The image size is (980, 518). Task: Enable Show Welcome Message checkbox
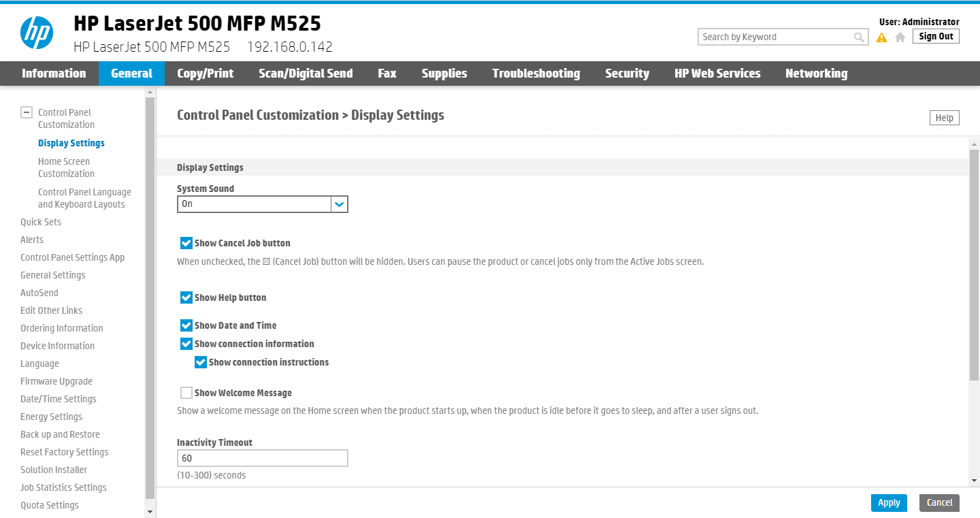(x=186, y=393)
